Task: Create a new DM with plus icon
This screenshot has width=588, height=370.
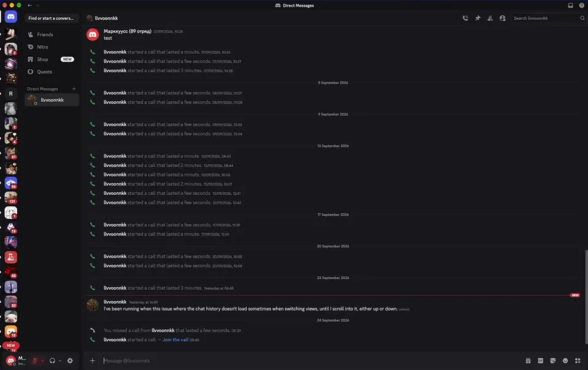Action: pyautogui.click(x=74, y=89)
